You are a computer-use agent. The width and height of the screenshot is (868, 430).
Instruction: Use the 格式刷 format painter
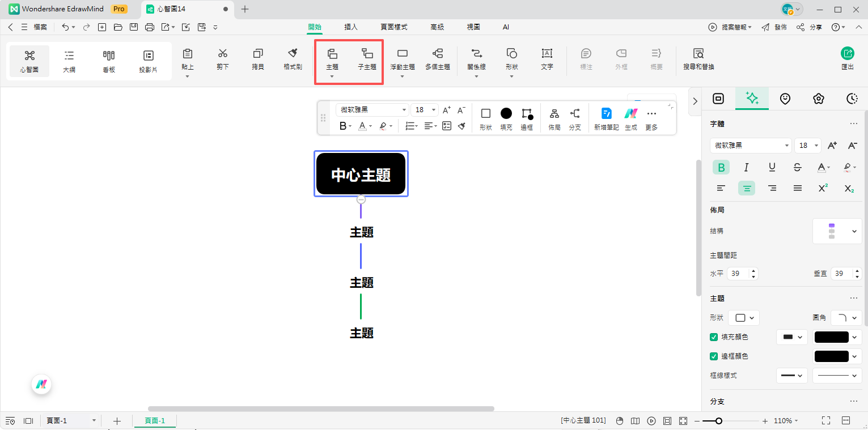(x=292, y=59)
